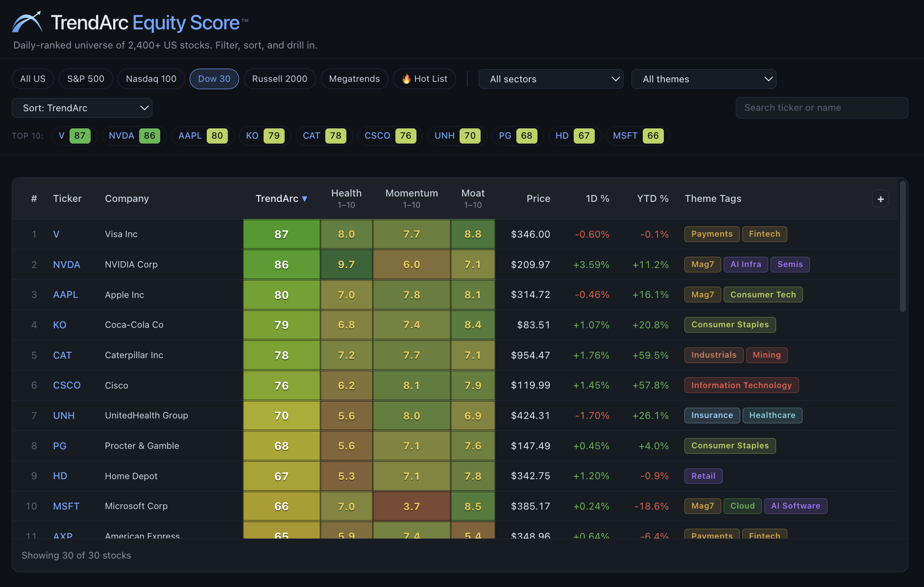
Task: Click the Mining theme tag
Action: 767,355
